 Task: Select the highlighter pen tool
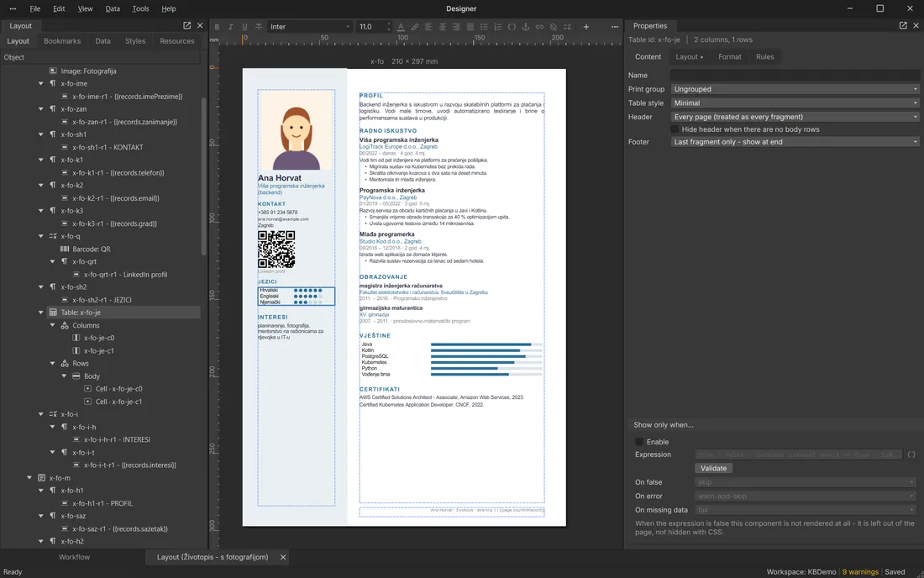(415, 27)
